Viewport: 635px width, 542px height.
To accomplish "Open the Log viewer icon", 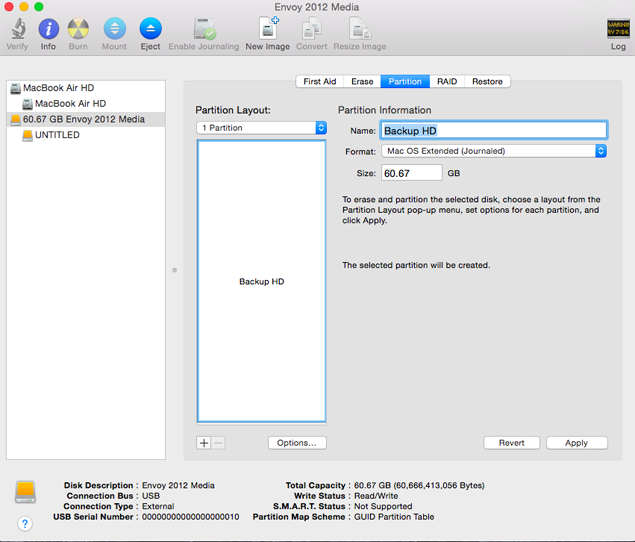I will tap(618, 29).
